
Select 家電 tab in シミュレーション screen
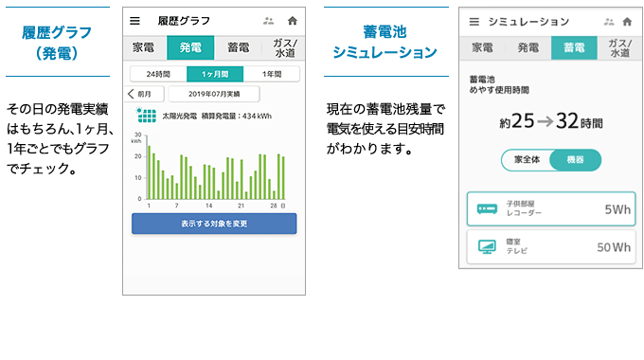[482, 47]
